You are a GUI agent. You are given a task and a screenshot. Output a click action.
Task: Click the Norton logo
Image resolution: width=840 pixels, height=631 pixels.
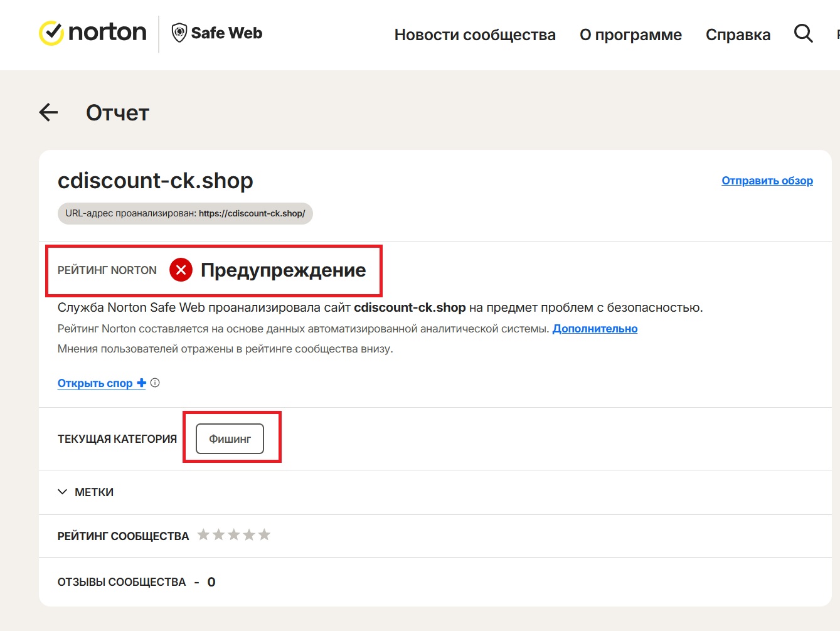tap(93, 33)
